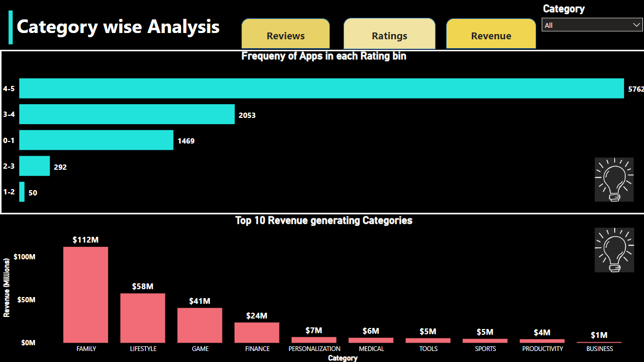Select the 2-3 rating bar
644x362 pixels.
[x=34, y=166]
